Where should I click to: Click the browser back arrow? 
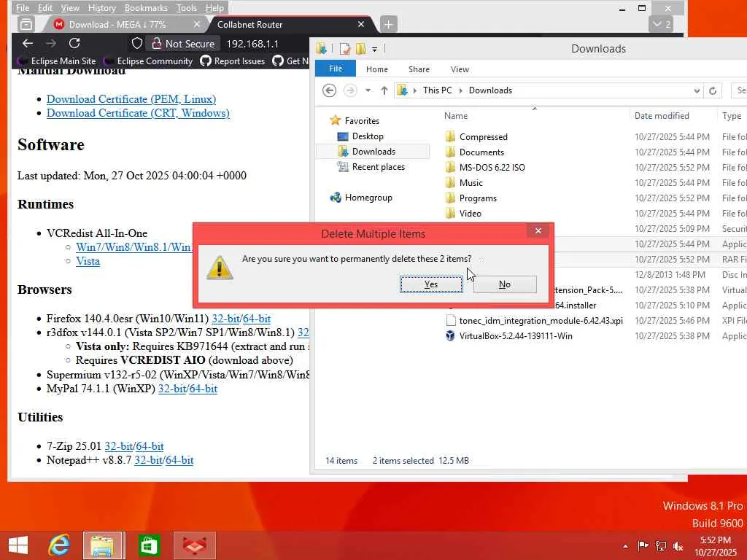(x=28, y=43)
